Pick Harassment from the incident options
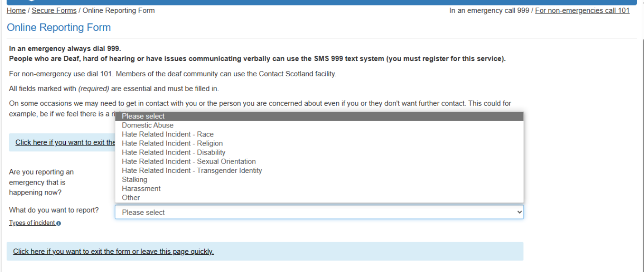Image resolution: width=644 pixels, height=272 pixels. click(x=141, y=189)
